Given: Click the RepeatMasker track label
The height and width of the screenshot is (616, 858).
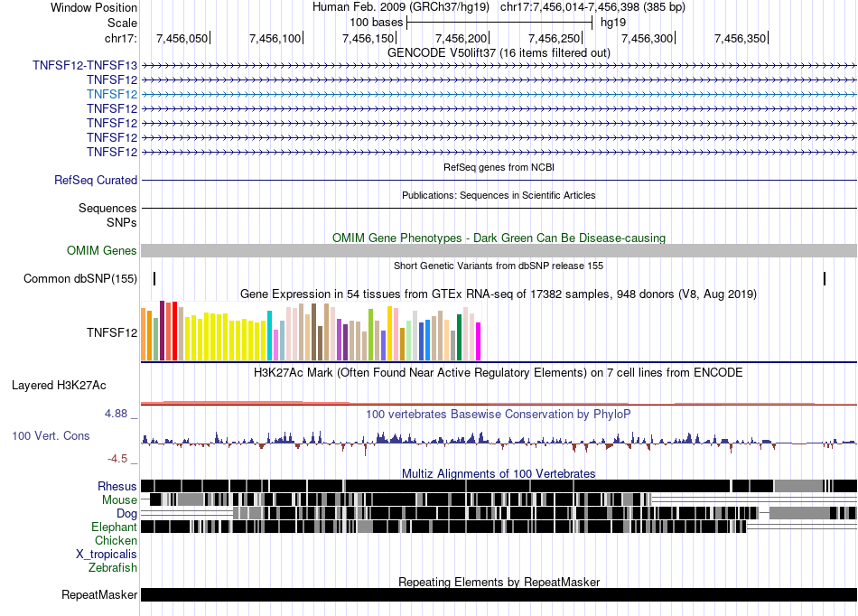Looking at the screenshot, I should click(99, 594).
